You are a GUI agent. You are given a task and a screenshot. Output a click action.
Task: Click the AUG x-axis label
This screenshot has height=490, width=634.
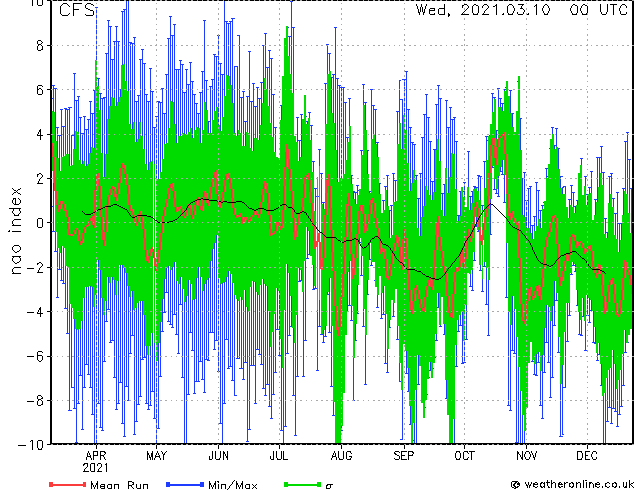click(x=341, y=456)
